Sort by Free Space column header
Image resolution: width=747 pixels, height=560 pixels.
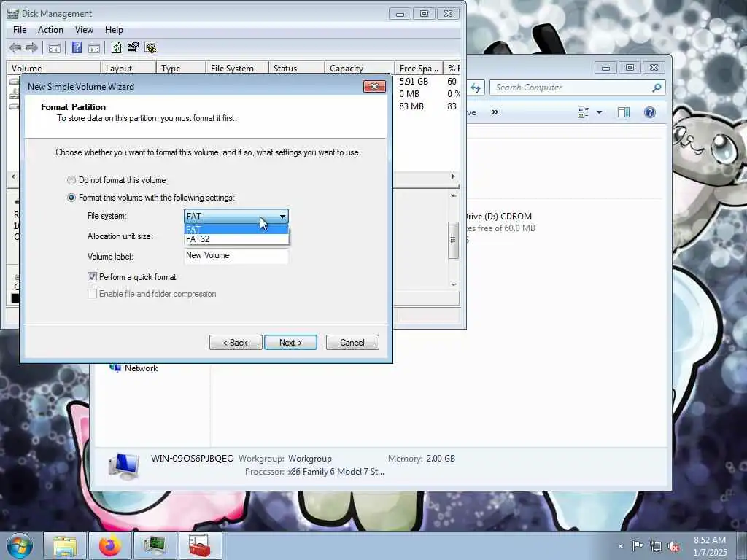click(x=419, y=68)
